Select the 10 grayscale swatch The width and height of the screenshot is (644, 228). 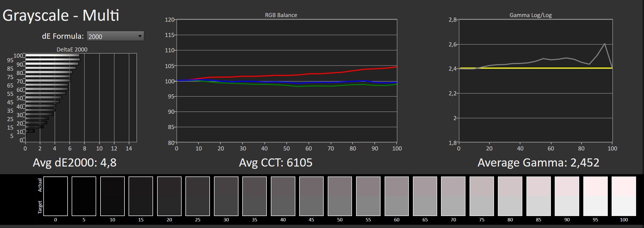(x=112, y=196)
